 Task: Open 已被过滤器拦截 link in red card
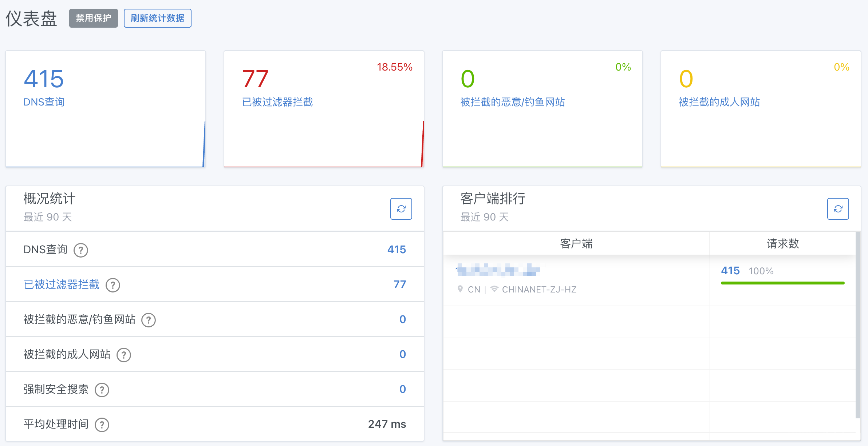277,102
